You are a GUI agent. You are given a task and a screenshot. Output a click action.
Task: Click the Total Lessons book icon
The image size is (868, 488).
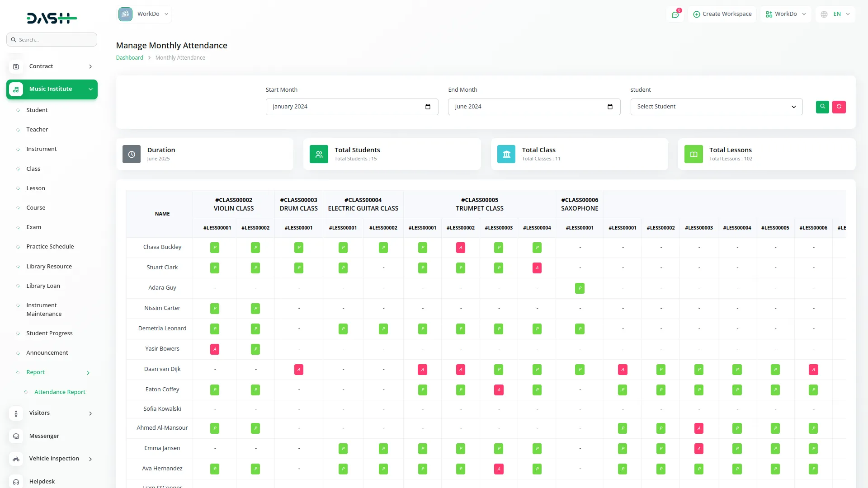point(693,155)
